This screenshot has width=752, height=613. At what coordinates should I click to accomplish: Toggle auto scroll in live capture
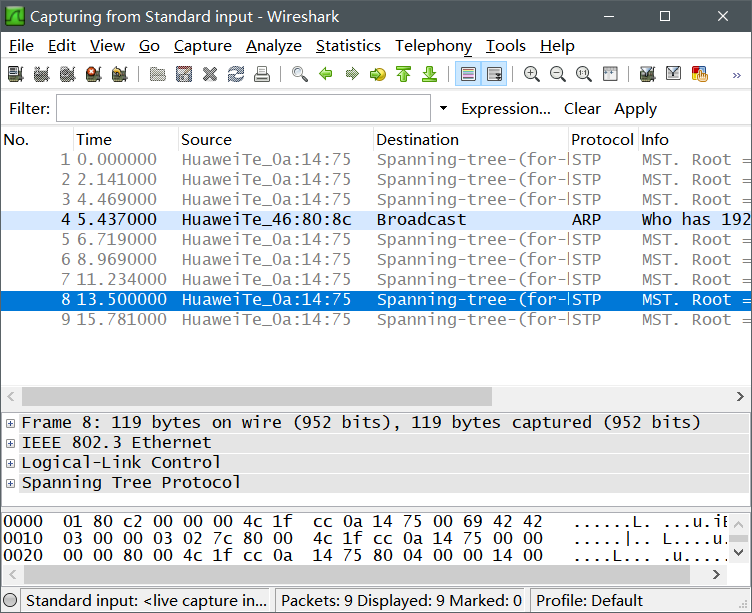point(494,74)
